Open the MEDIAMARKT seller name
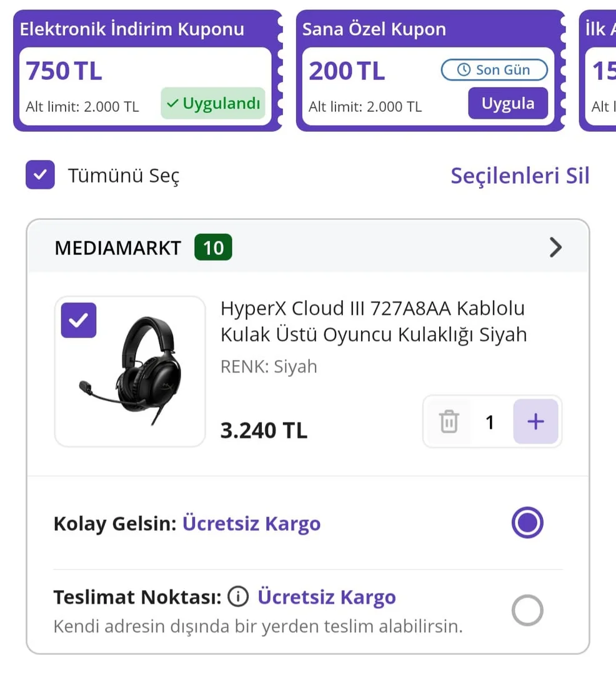This screenshot has height=675, width=616. (x=117, y=248)
